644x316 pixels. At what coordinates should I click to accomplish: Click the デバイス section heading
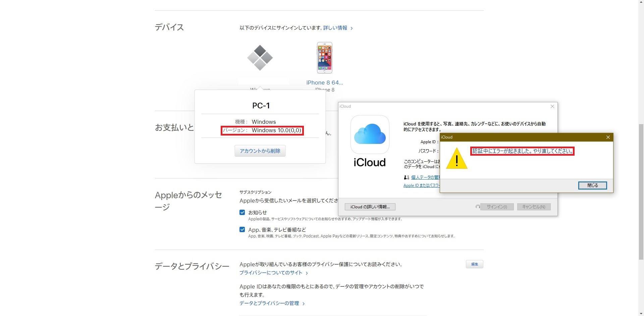(169, 27)
